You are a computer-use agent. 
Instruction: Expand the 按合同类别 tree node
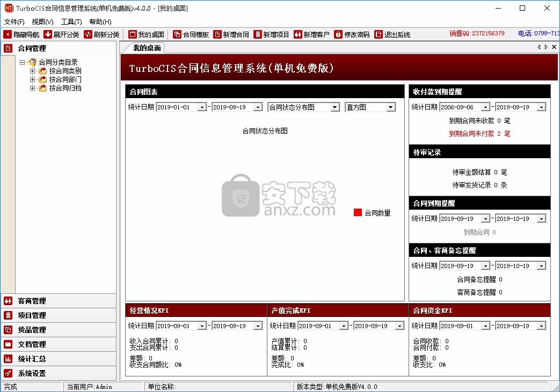point(33,71)
